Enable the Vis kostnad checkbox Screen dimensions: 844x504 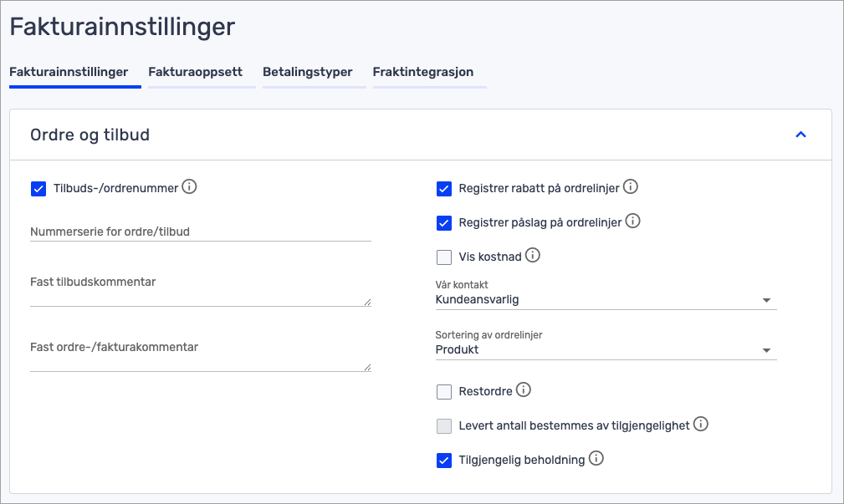tap(444, 257)
